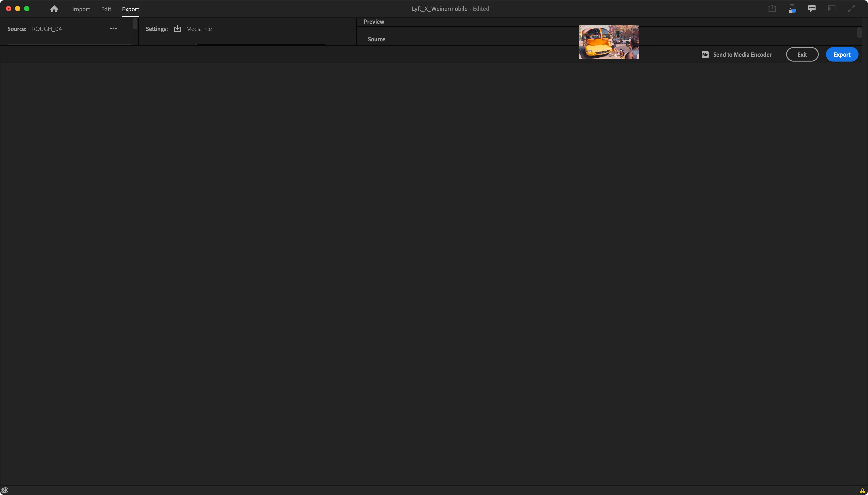The width and height of the screenshot is (868, 495).
Task: Click the ROUGH_04 source name
Action: click(x=47, y=29)
